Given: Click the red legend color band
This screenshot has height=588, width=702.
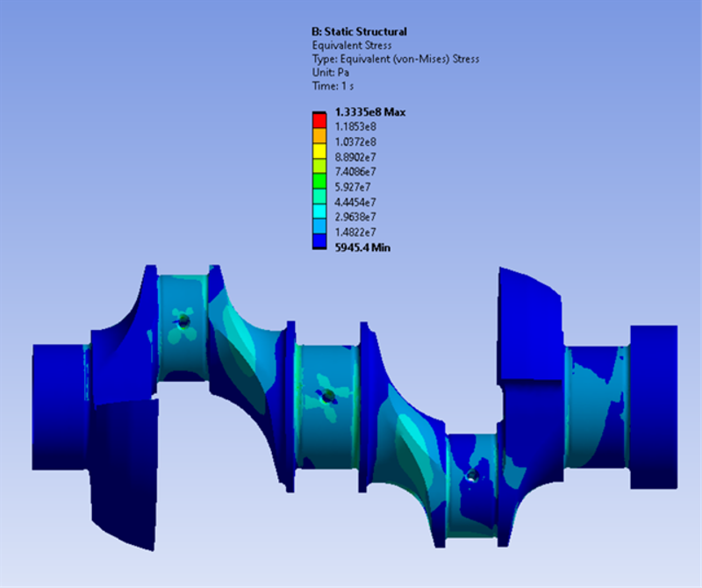Looking at the screenshot, I should 319,121.
